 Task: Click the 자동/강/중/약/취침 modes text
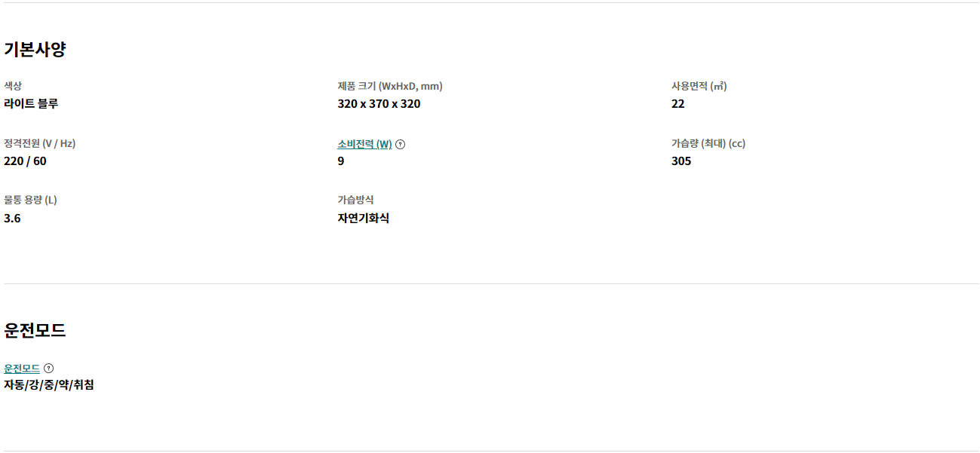pyautogui.click(x=49, y=385)
